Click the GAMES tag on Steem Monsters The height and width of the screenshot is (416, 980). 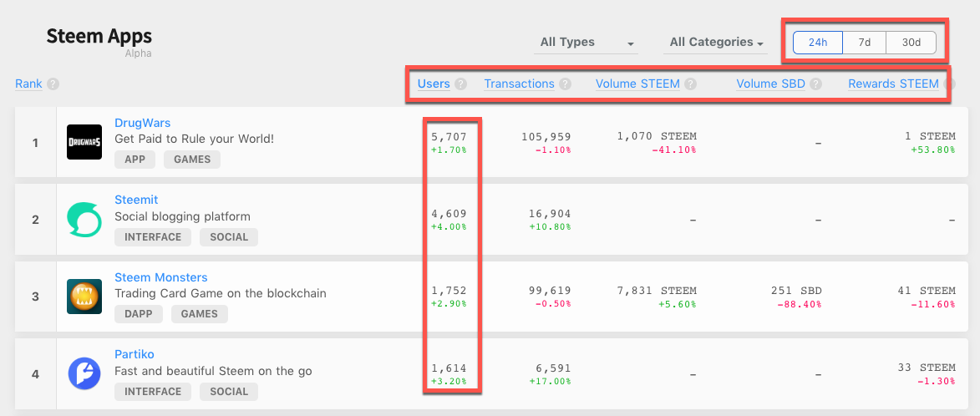[x=200, y=314]
